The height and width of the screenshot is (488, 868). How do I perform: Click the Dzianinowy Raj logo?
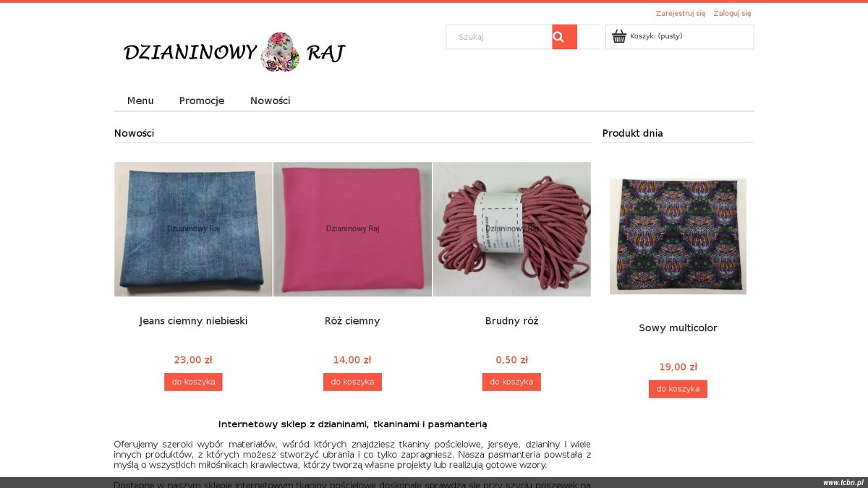(234, 52)
